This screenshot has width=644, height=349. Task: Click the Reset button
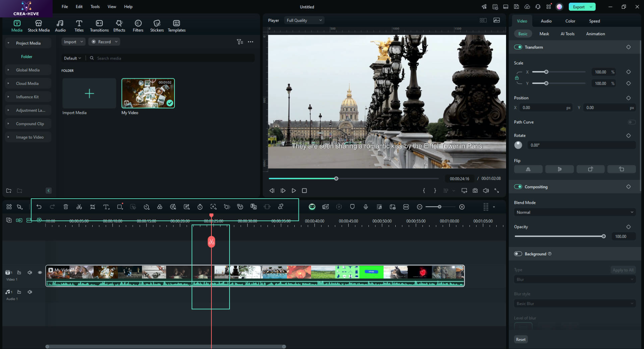521,340
